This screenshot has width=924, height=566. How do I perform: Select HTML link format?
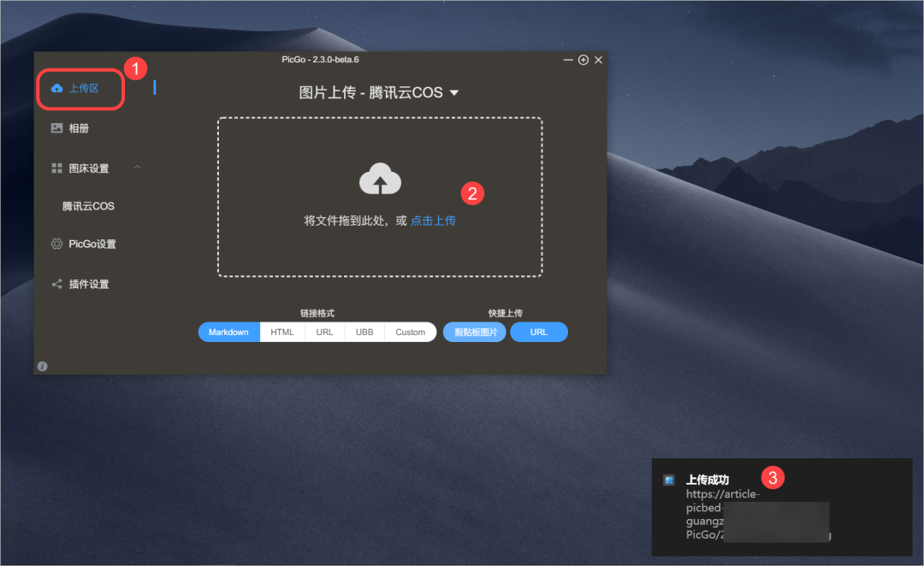tap(282, 333)
